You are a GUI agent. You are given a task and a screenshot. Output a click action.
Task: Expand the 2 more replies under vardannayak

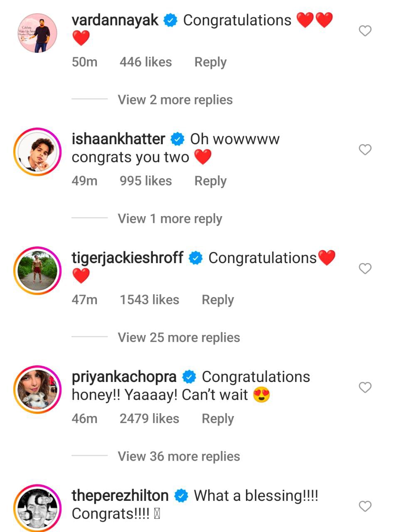(175, 100)
